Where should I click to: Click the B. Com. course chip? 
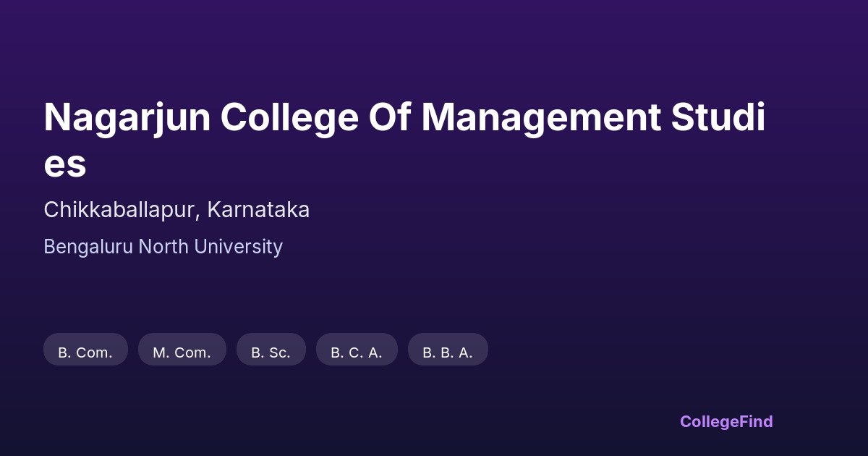[x=85, y=352]
